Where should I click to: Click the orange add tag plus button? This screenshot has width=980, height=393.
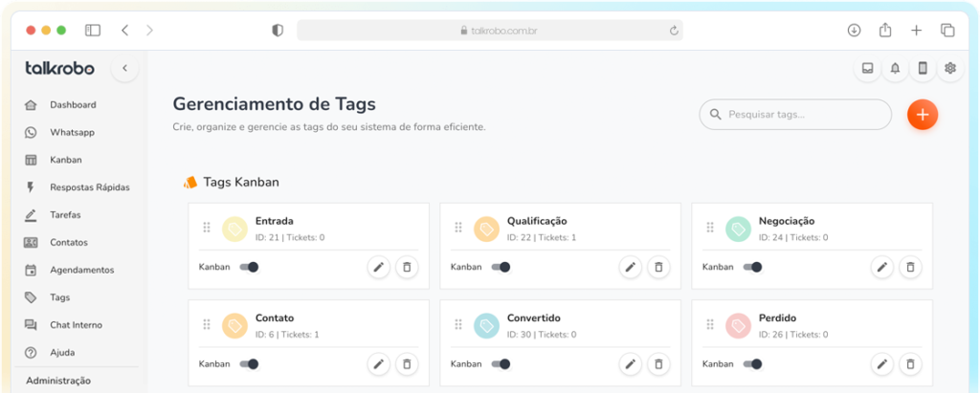(x=923, y=115)
